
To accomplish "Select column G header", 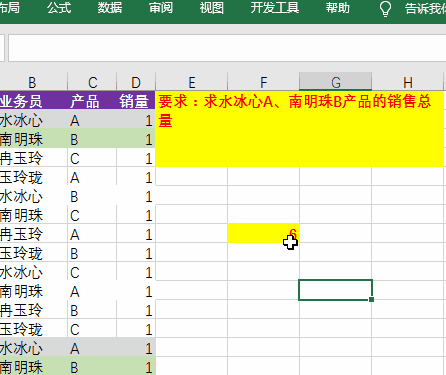I will (x=336, y=82).
